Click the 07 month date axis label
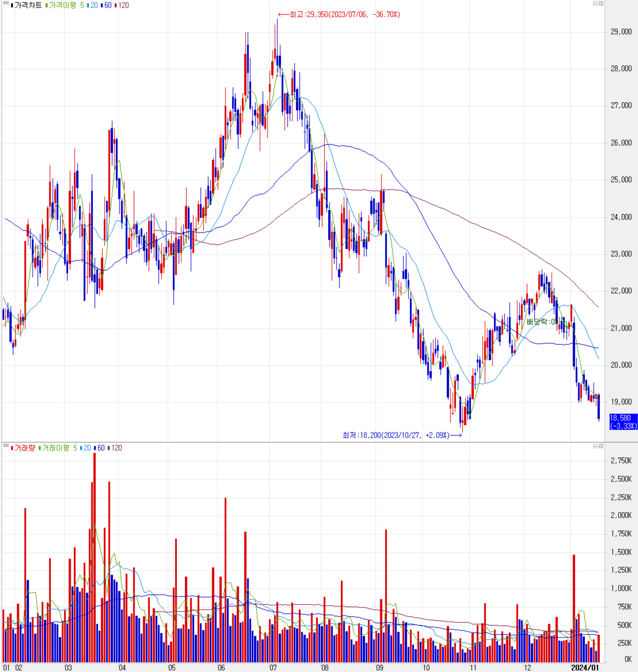638x672 pixels. pyautogui.click(x=273, y=668)
